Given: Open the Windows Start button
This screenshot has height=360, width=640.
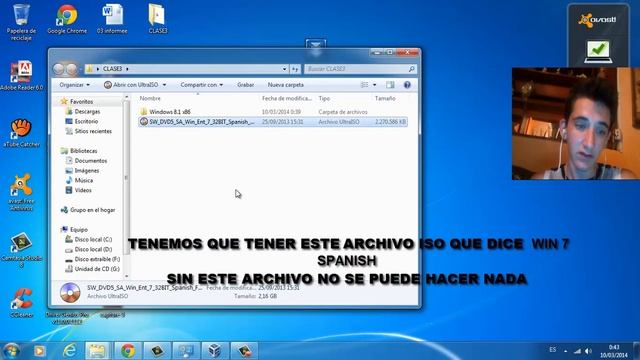Looking at the screenshot, I should [11, 351].
